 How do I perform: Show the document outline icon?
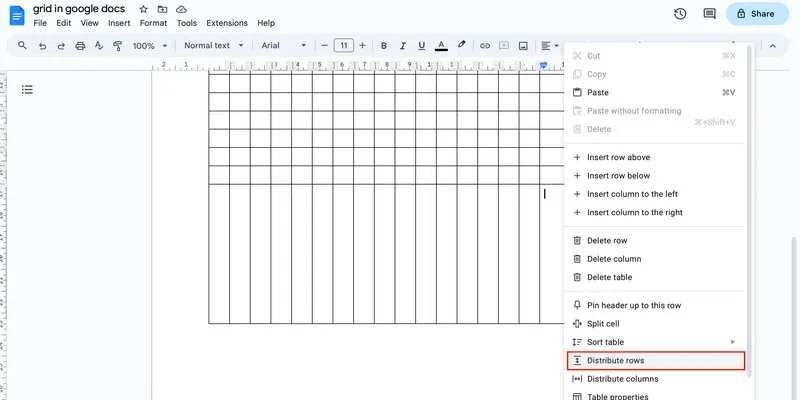tap(27, 90)
